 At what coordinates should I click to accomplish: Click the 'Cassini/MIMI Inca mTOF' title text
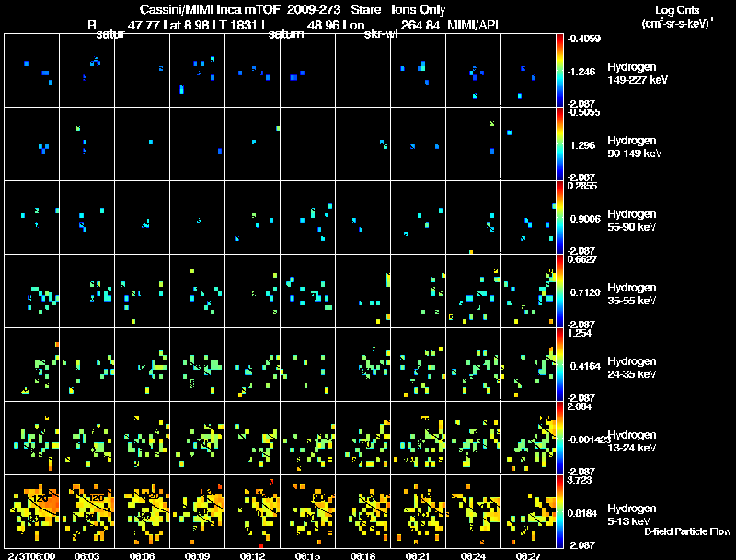click(210, 10)
